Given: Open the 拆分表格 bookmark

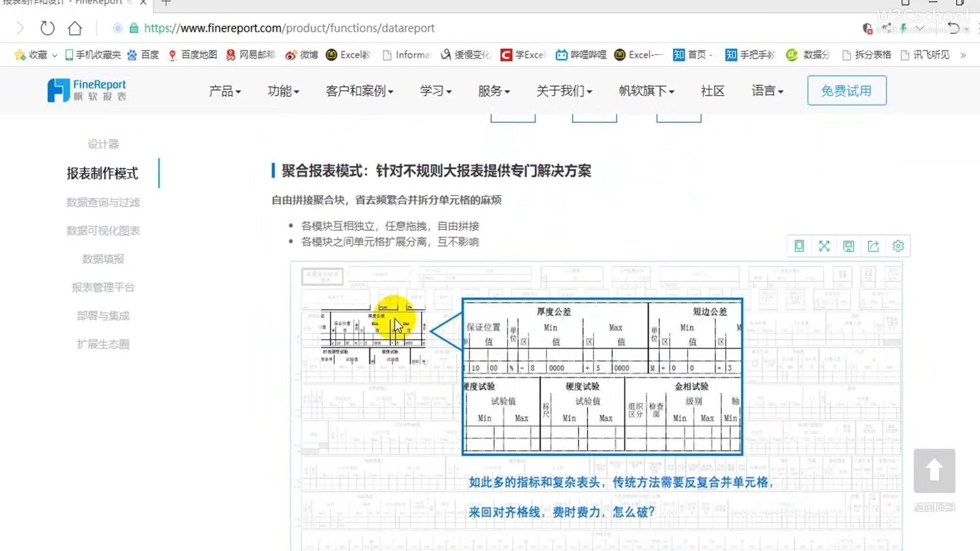Looking at the screenshot, I should (x=867, y=55).
